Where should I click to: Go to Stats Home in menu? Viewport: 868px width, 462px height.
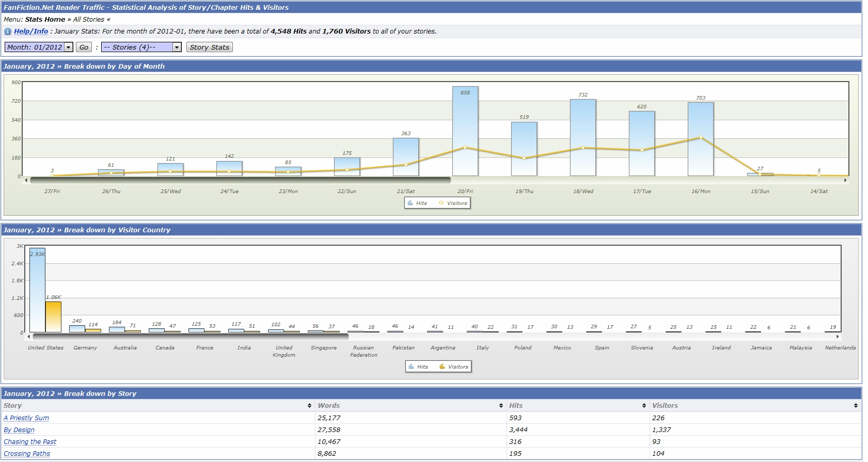pyautogui.click(x=45, y=20)
